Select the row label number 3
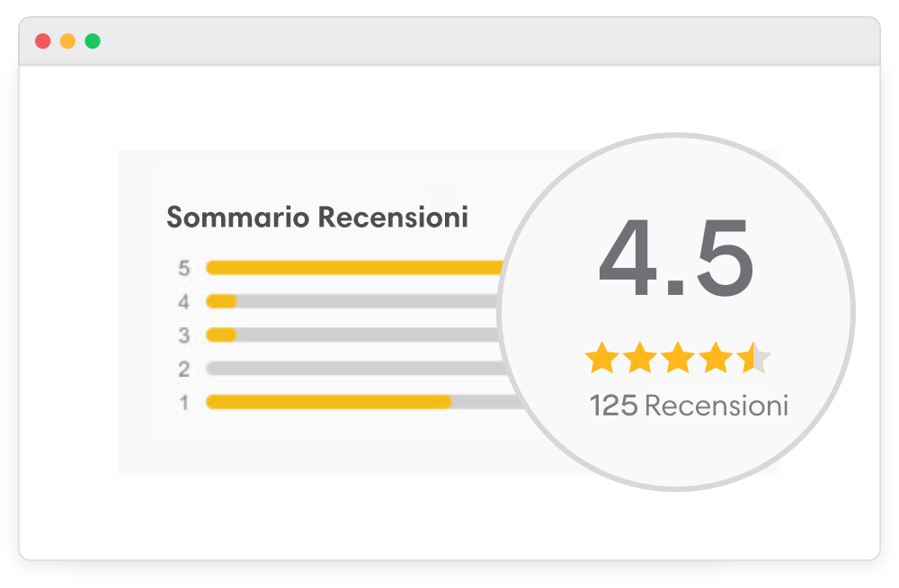 (184, 335)
